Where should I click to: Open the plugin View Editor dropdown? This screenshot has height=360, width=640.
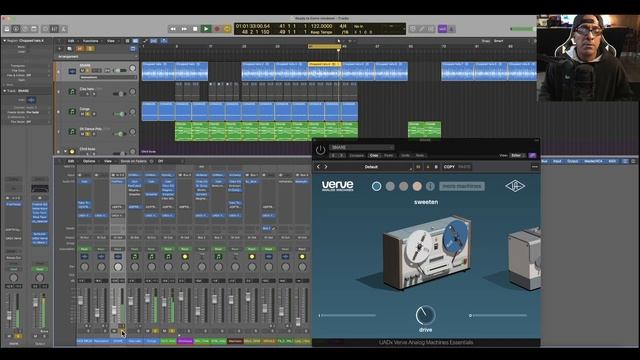[x=518, y=156]
